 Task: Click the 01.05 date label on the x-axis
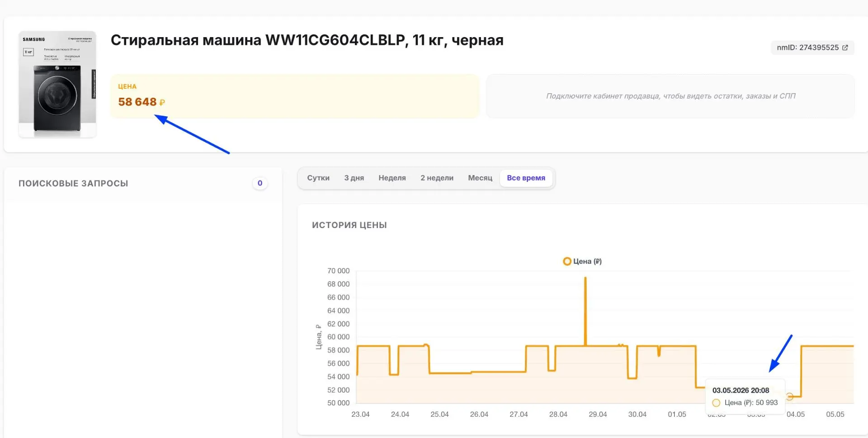click(677, 414)
